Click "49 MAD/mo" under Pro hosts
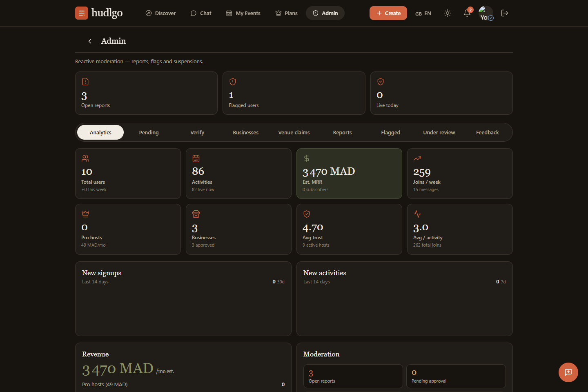The height and width of the screenshot is (392, 588). (94, 245)
